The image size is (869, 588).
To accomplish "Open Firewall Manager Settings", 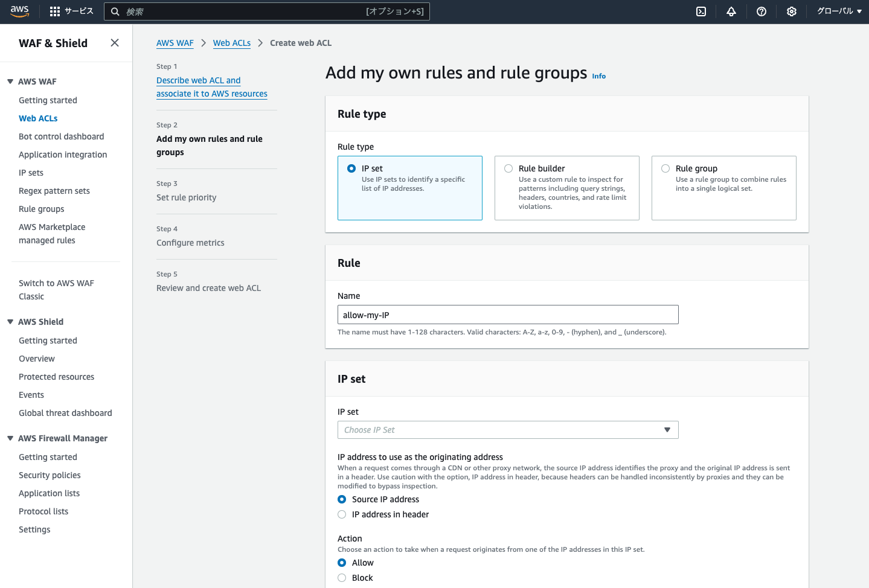I will click(34, 529).
